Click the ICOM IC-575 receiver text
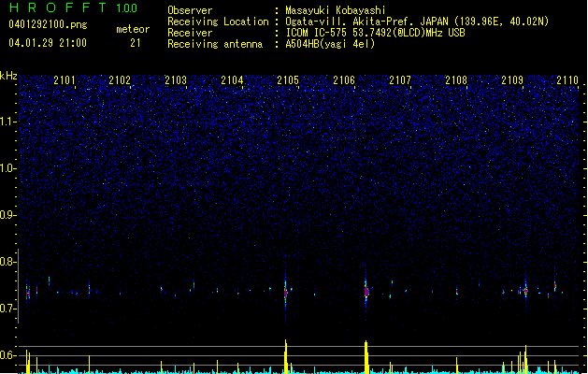Image resolution: width=588 pixels, height=374 pixels. pos(375,33)
